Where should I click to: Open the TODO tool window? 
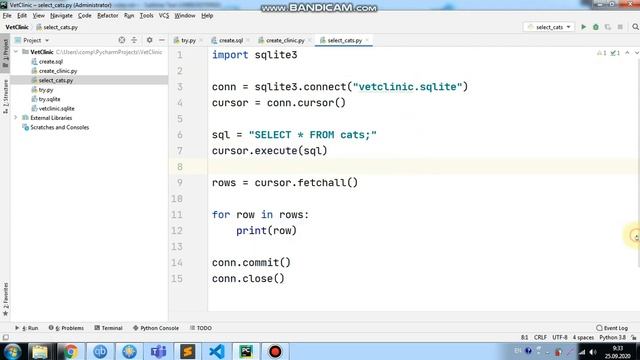tap(201, 328)
